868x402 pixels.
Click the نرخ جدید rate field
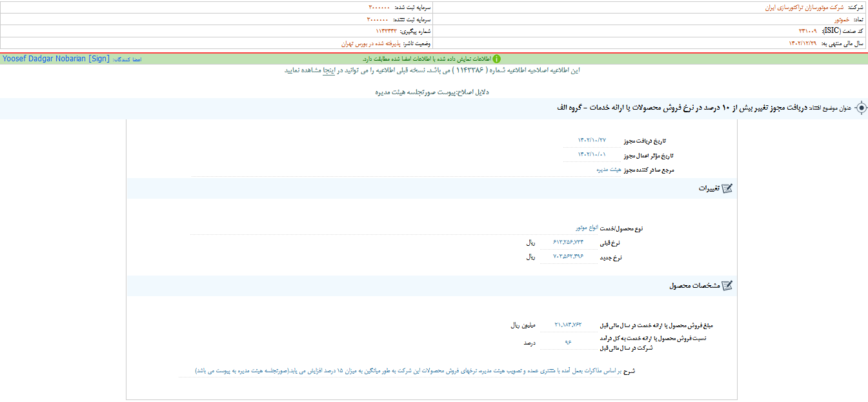point(569,257)
